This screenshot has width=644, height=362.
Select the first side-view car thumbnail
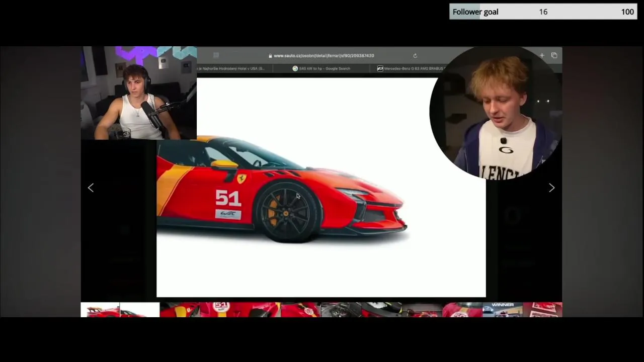tap(100, 310)
